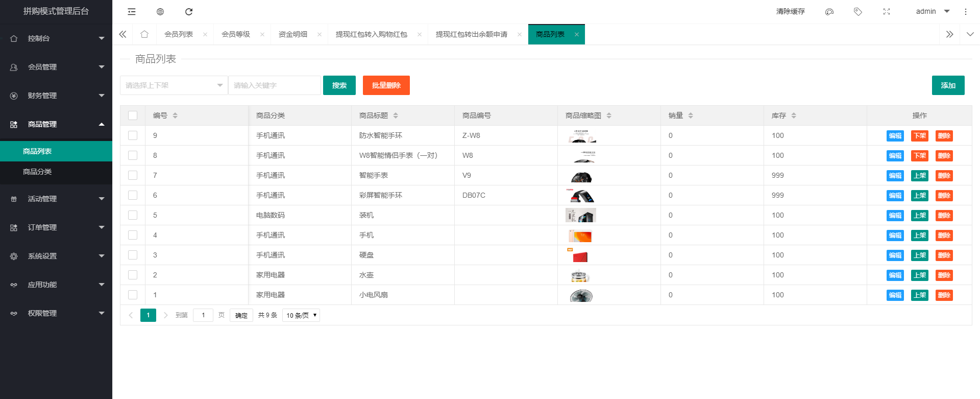Enter fullscreen with the expand icon
The image size is (980, 399).
(x=887, y=12)
